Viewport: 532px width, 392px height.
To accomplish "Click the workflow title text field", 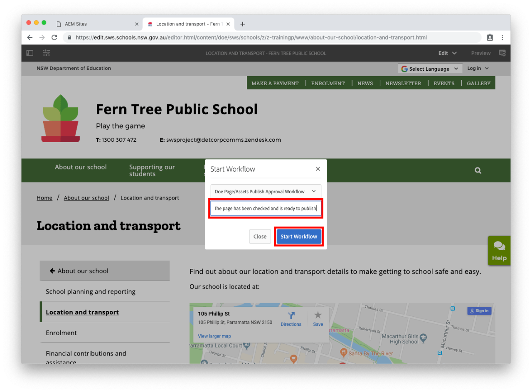I will [266, 208].
